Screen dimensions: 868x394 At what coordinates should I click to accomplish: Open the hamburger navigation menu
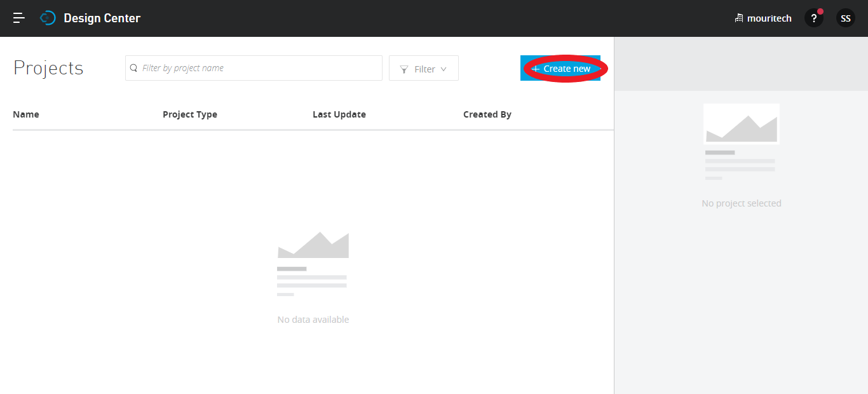[19, 18]
